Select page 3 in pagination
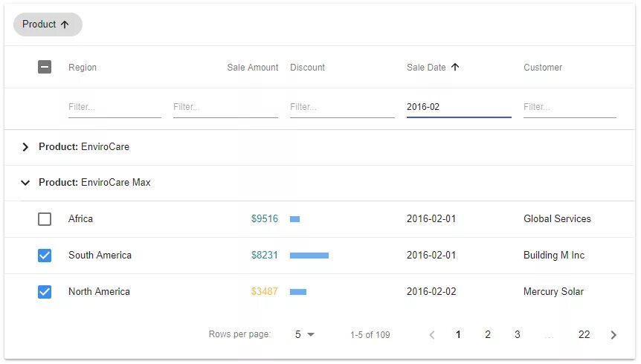Viewport: 641px width, 364px height. point(517,335)
